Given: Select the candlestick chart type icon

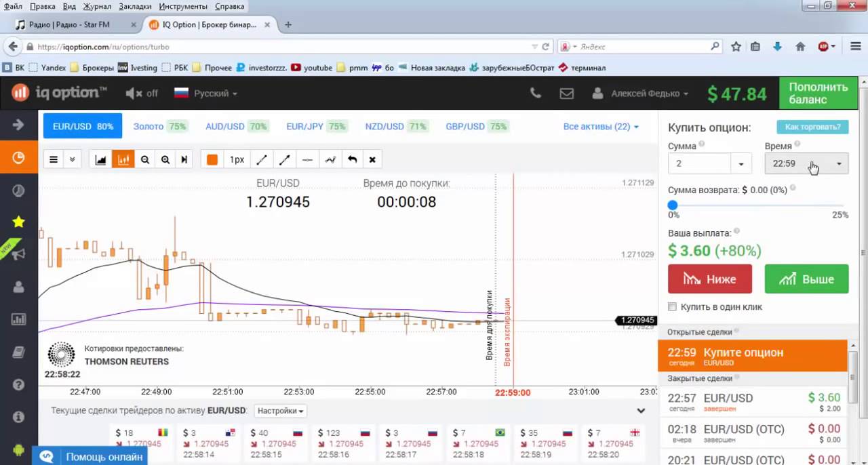Looking at the screenshot, I should (x=123, y=160).
